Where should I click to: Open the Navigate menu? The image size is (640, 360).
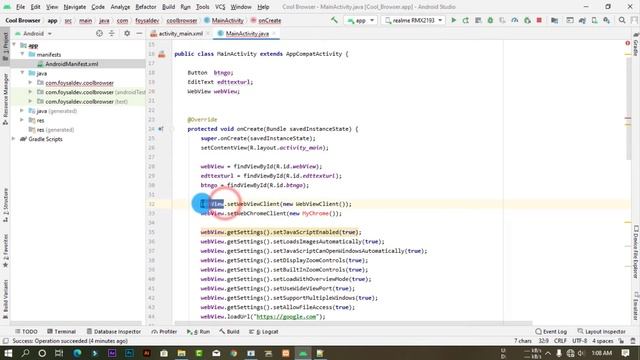(x=75, y=7)
